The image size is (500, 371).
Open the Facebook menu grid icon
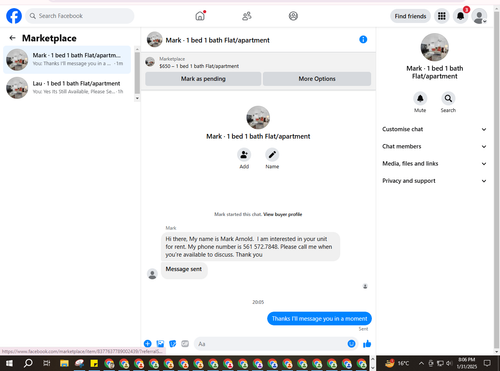point(442,16)
